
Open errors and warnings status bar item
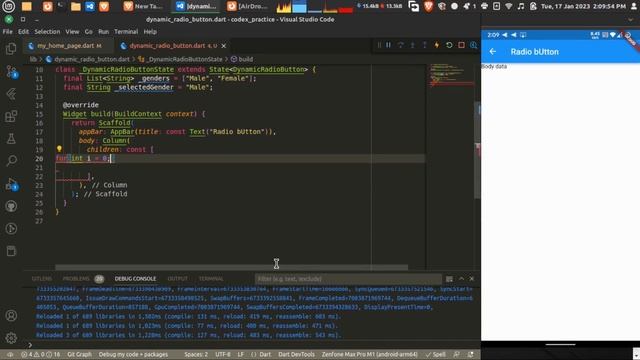(41, 354)
